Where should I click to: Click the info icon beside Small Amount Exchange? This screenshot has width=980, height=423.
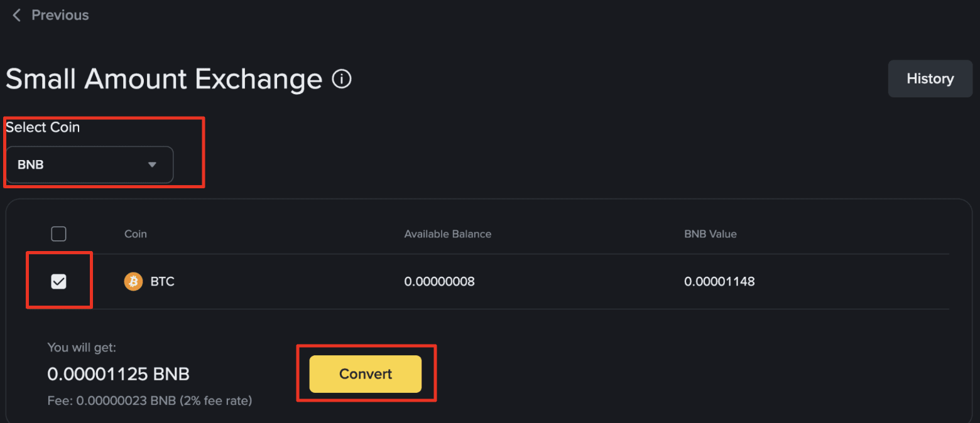[x=342, y=80]
